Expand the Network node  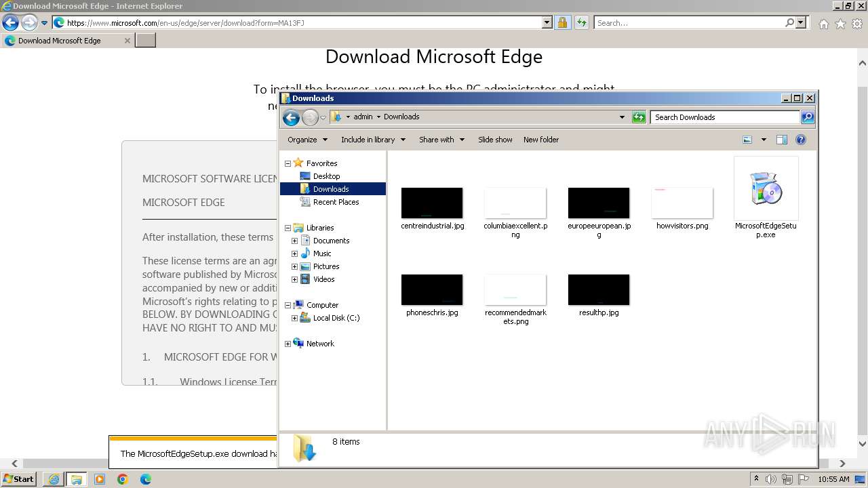[288, 344]
